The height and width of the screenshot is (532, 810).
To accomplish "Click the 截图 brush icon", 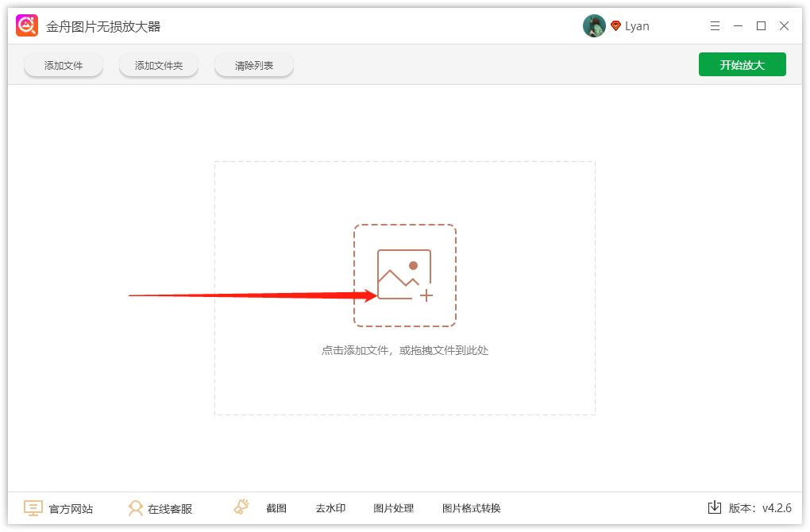I will pos(241,507).
